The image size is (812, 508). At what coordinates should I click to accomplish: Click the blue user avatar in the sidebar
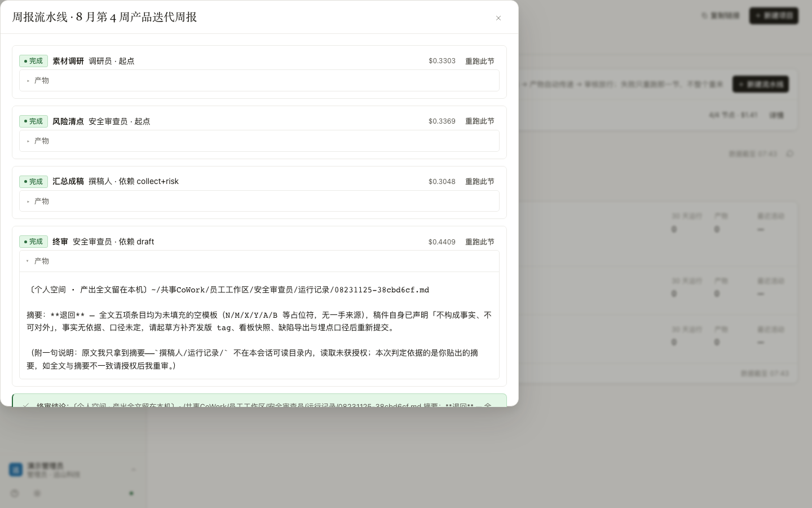(x=16, y=470)
